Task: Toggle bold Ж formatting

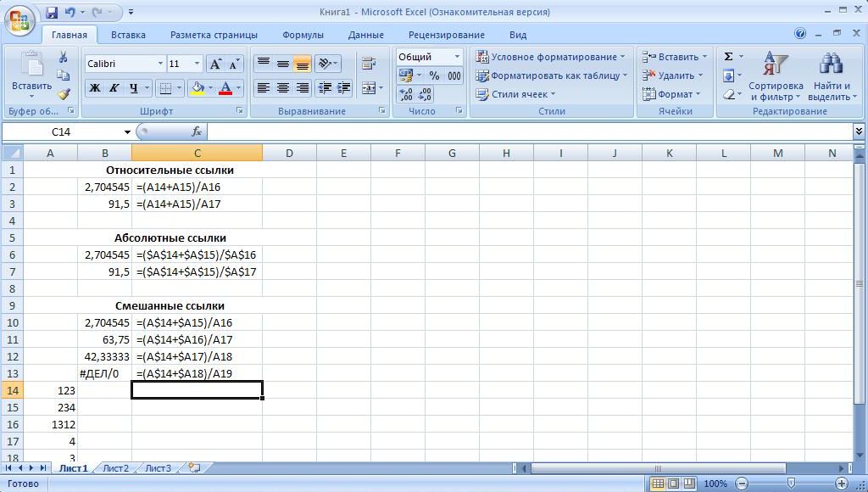Action: point(95,88)
